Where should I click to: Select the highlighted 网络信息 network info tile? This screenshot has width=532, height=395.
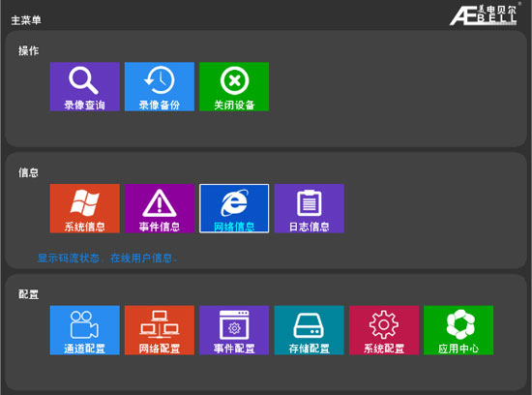click(234, 208)
